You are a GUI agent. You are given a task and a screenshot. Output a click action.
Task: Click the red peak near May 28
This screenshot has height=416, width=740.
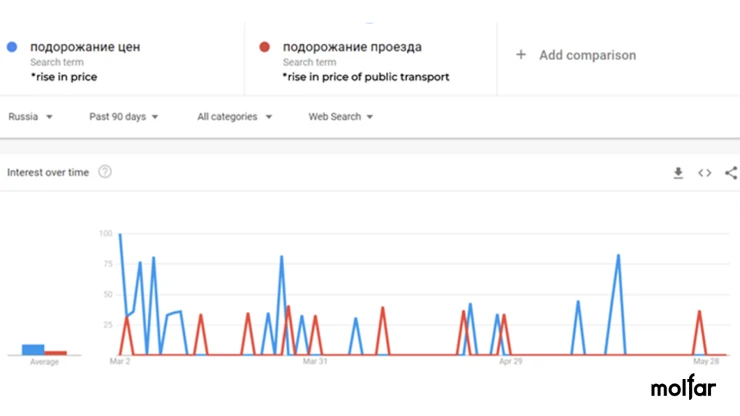click(x=699, y=311)
